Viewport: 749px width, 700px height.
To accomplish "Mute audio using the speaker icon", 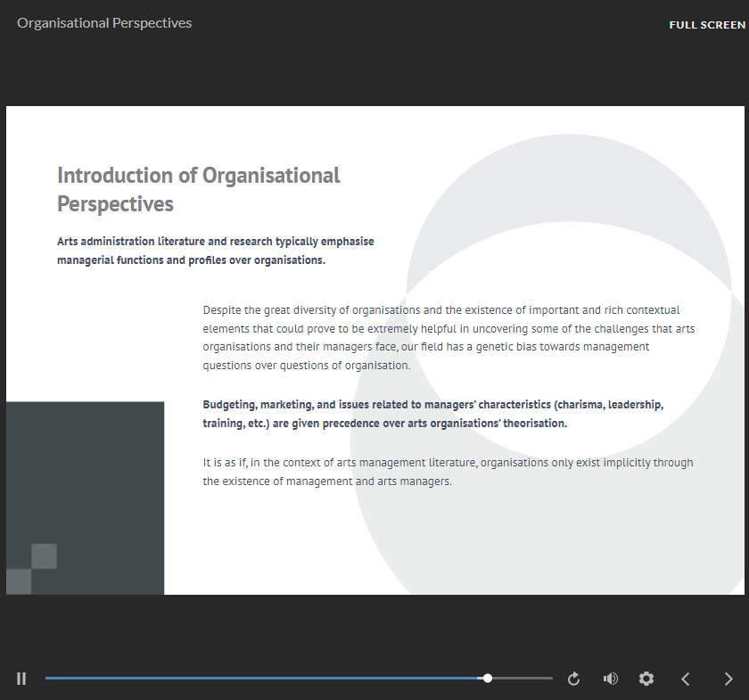I will (611, 679).
